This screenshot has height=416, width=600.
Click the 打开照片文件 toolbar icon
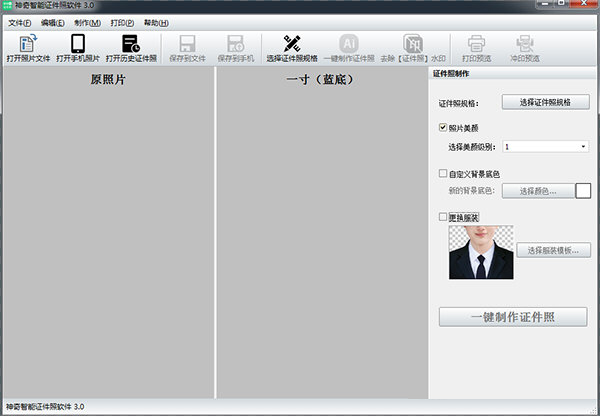click(28, 43)
